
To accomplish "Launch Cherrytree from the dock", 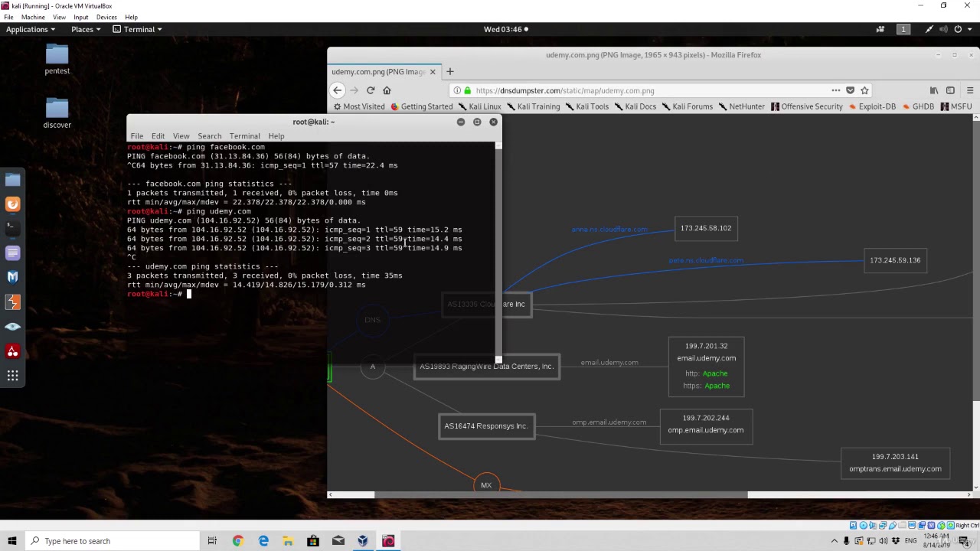I will [12, 351].
